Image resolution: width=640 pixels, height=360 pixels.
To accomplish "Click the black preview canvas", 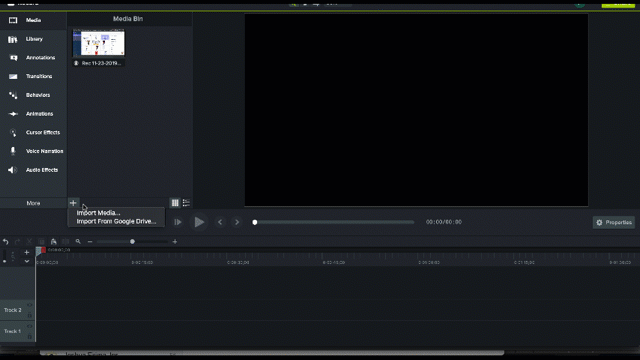I will pyautogui.click(x=416, y=110).
